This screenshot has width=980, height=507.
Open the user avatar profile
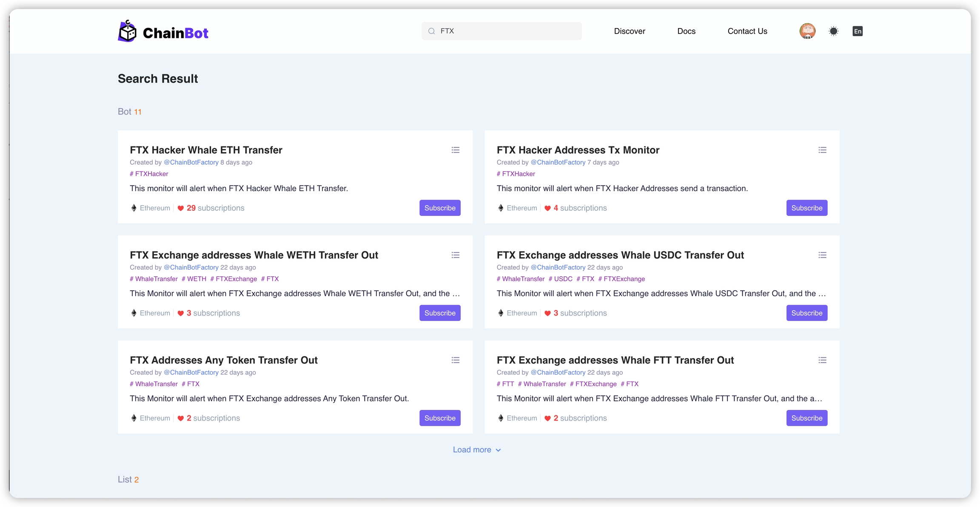pos(807,31)
